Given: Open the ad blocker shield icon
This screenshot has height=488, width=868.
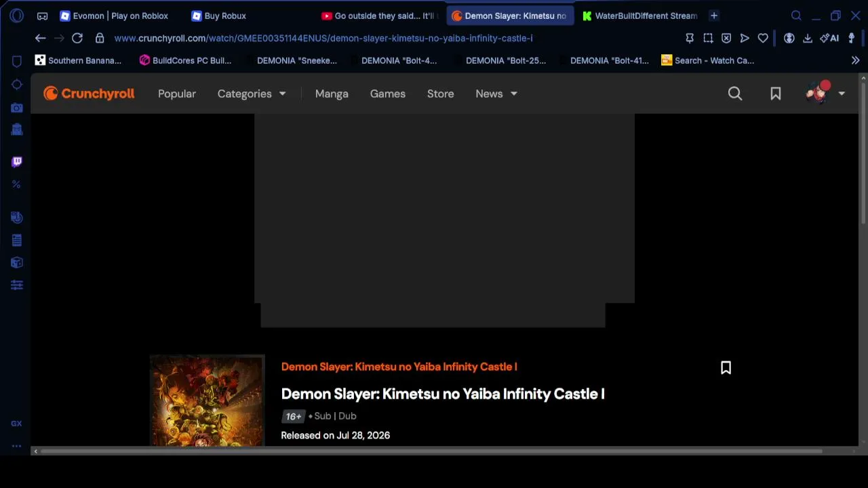Looking at the screenshot, I should (x=726, y=38).
